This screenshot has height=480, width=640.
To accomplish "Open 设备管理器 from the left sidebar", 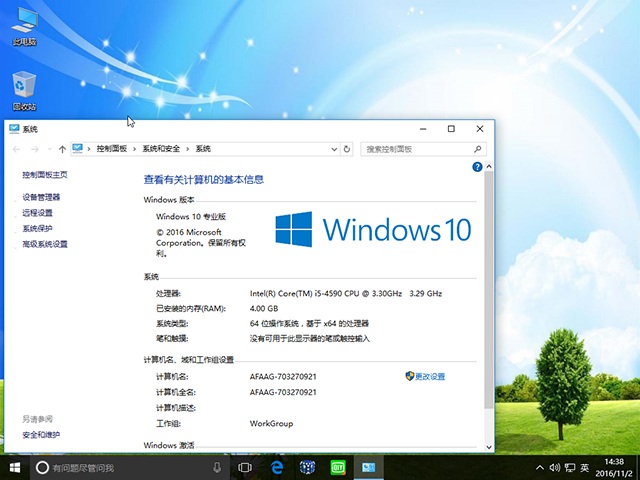I will coord(41,197).
